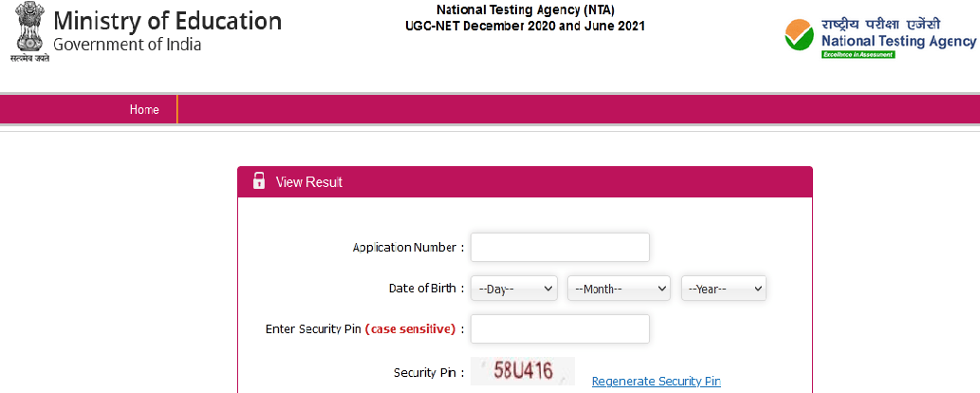This screenshot has width=980, height=393.
Task: Click the Application Number label text
Action: (408, 248)
